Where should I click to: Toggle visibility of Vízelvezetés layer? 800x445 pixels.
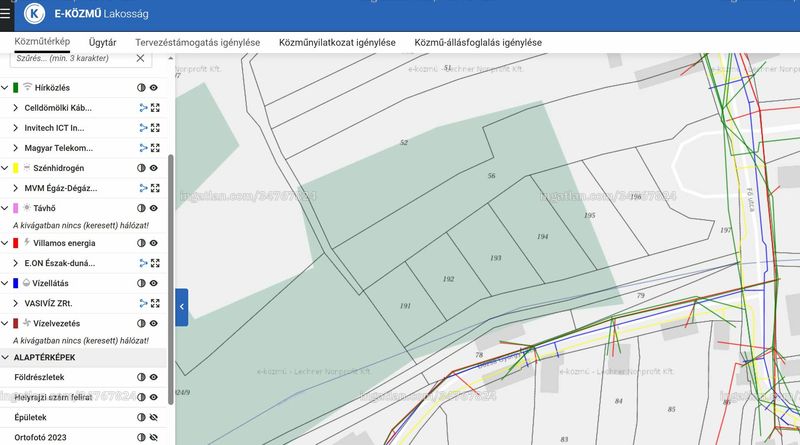[x=154, y=323]
